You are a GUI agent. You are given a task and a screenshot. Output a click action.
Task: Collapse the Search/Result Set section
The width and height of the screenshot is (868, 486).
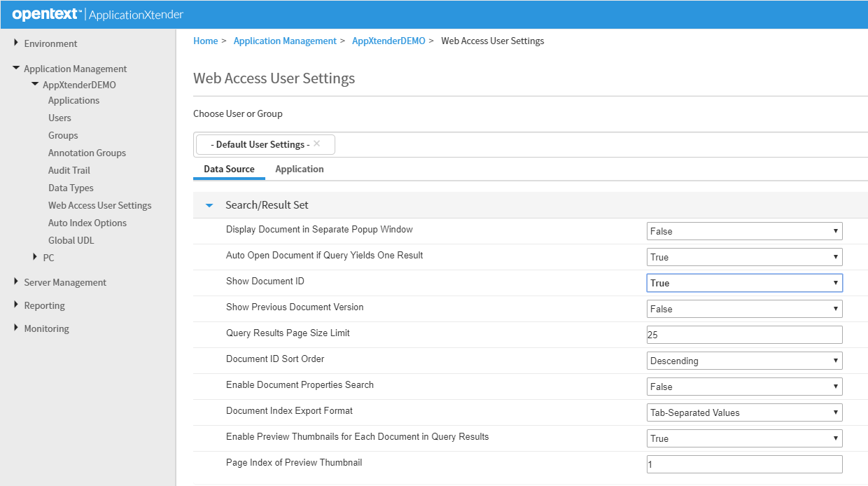(209, 206)
